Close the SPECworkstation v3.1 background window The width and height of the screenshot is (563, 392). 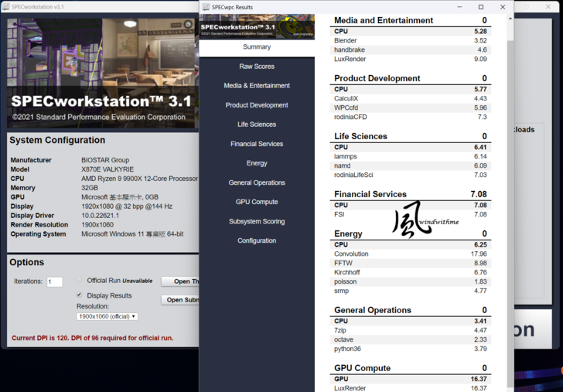click(x=548, y=7)
